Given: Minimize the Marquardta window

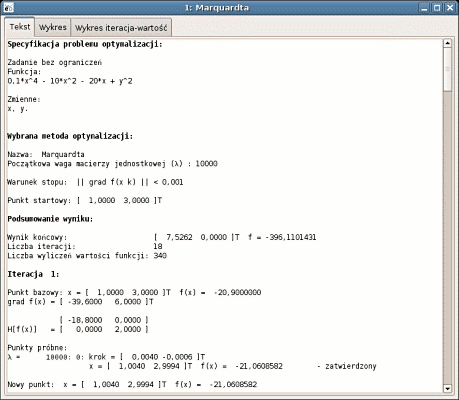Looking at the screenshot, I should 424,8.
